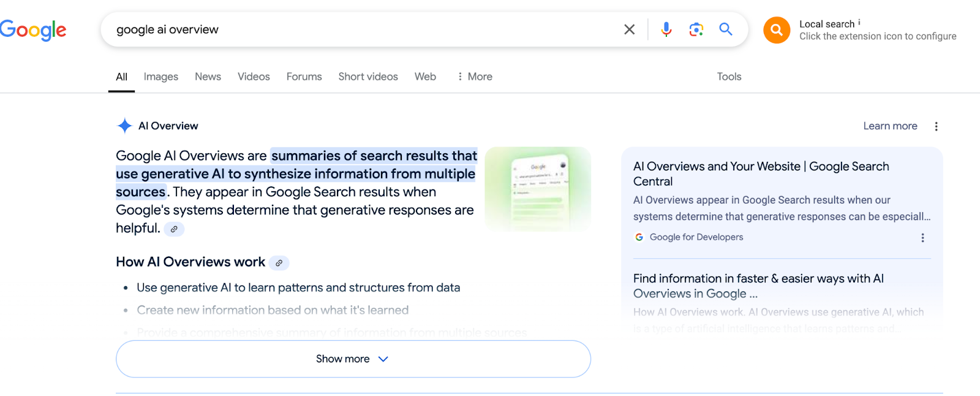Expand AI Overview with Show more
The height and width of the screenshot is (396, 980).
pyautogui.click(x=353, y=359)
